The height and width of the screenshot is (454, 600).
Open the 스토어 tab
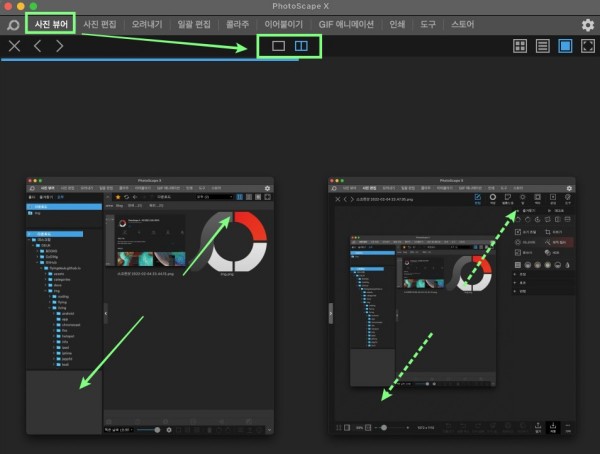point(464,23)
